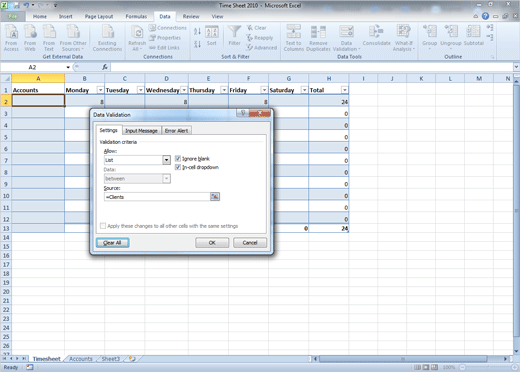The height and width of the screenshot is (372, 520).
Task: Click the Source range selector icon
Action: (x=215, y=197)
